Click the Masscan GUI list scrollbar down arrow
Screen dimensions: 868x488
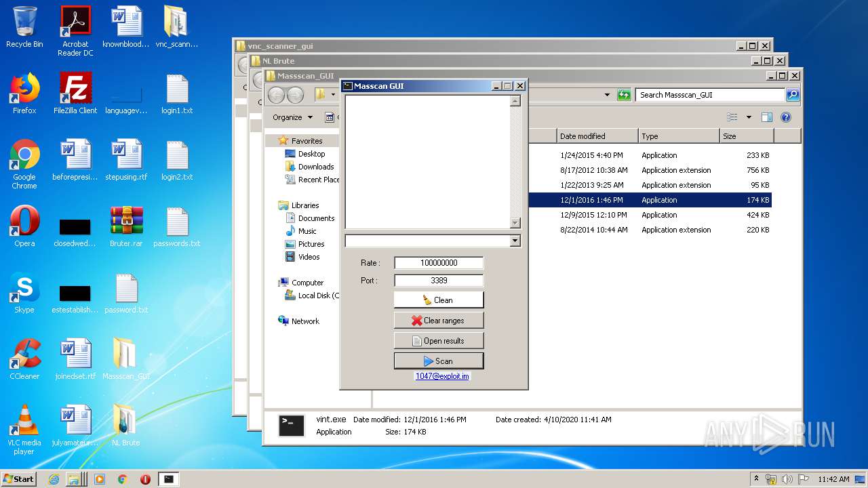(x=515, y=223)
